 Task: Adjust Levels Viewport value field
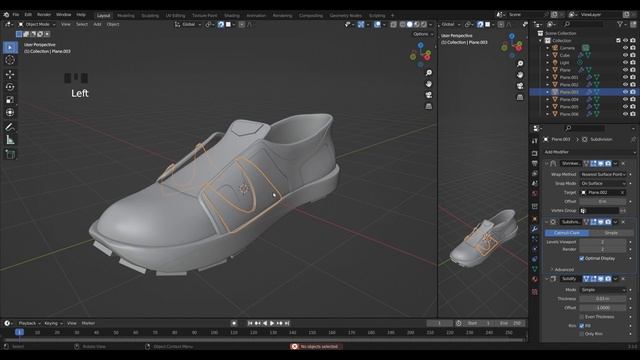coord(603,242)
